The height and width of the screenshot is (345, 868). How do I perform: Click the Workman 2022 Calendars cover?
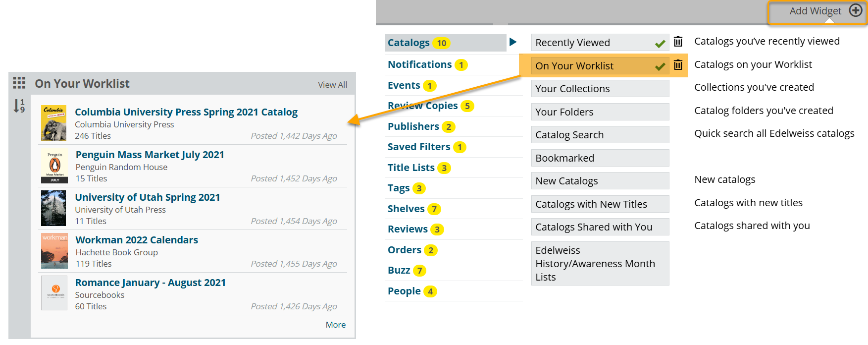(54, 251)
